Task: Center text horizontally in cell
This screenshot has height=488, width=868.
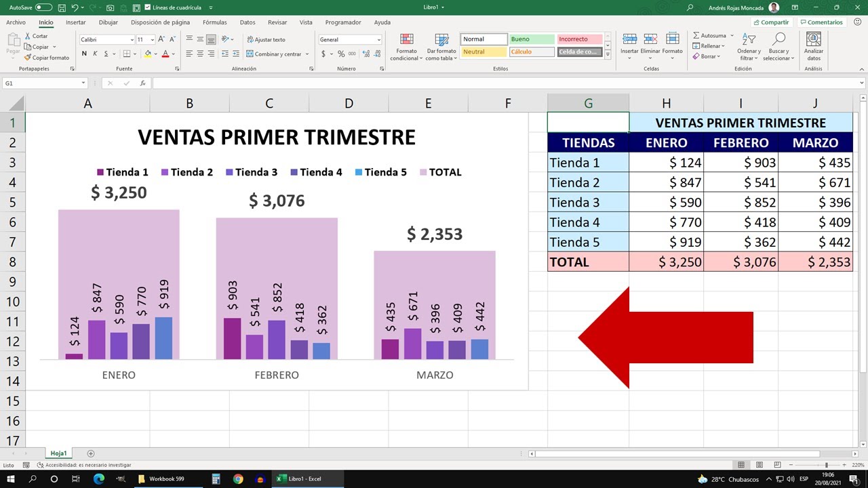Action: [200, 54]
